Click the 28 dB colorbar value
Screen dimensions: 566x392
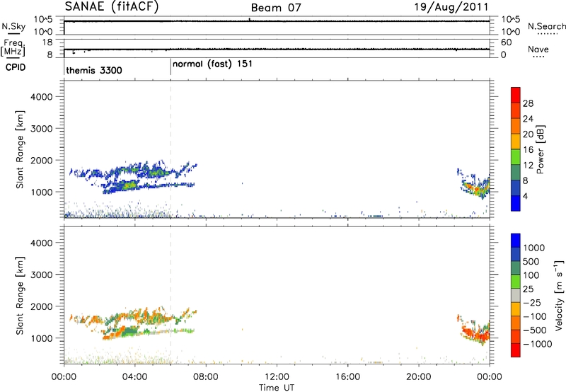tap(528, 103)
